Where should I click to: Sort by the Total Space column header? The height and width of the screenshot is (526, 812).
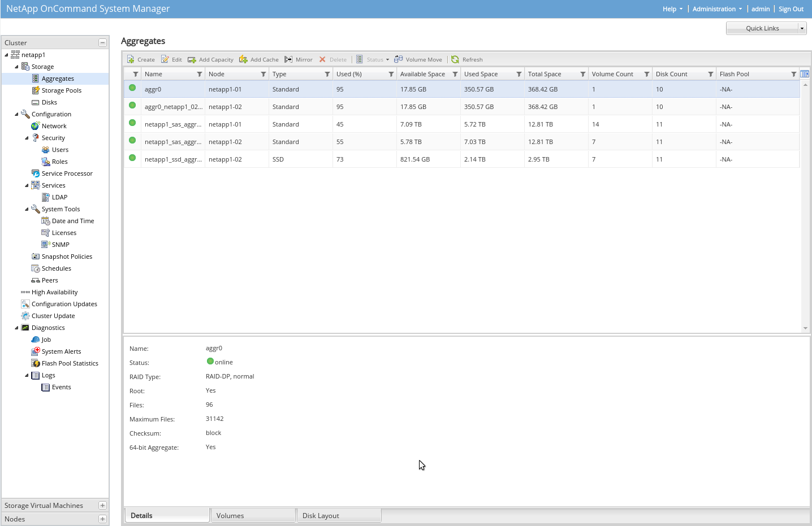[x=545, y=74]
